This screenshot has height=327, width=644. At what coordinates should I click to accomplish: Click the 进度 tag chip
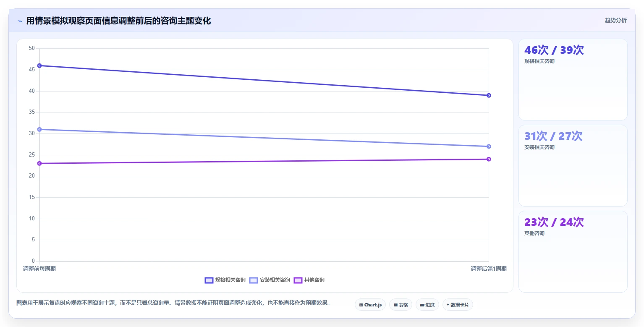coord(427,305)
